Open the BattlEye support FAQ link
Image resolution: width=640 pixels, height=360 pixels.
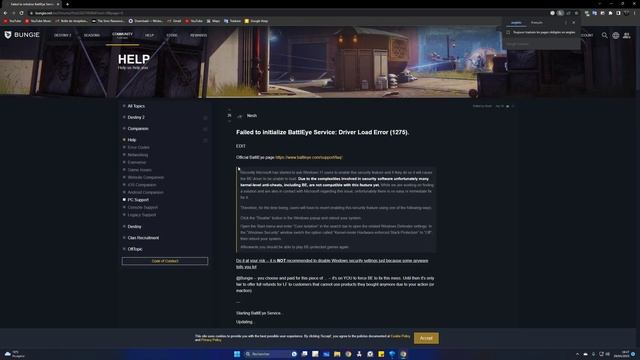pos(309,158)
